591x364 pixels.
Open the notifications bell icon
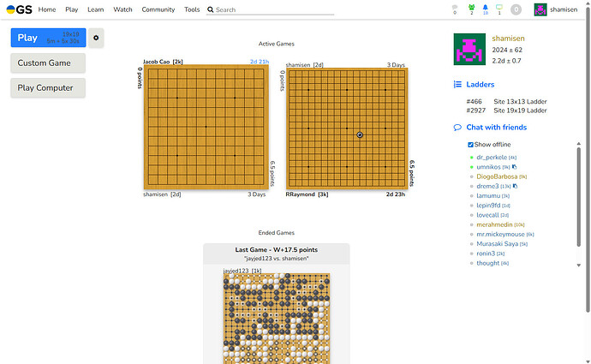coord(486,9)
